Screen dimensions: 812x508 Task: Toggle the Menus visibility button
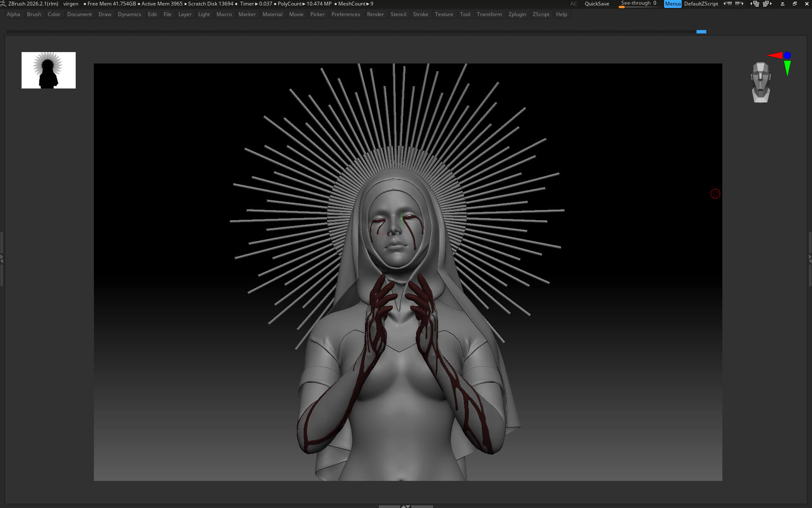pos(672,4)
